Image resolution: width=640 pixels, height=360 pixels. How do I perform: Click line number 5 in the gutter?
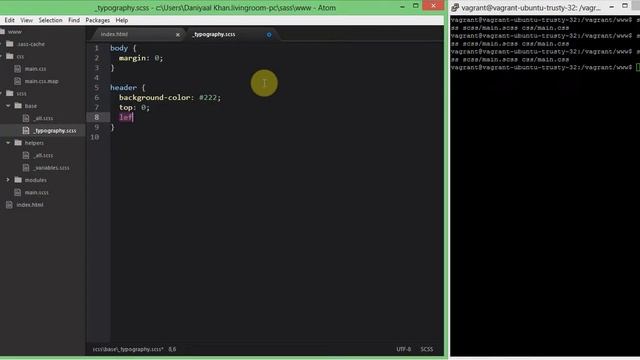click(97, 87)
